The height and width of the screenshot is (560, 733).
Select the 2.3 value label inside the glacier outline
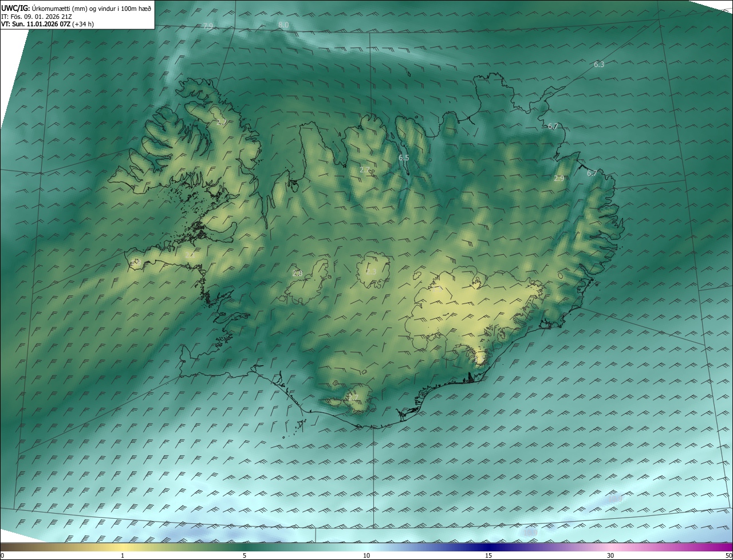(371, 271)
